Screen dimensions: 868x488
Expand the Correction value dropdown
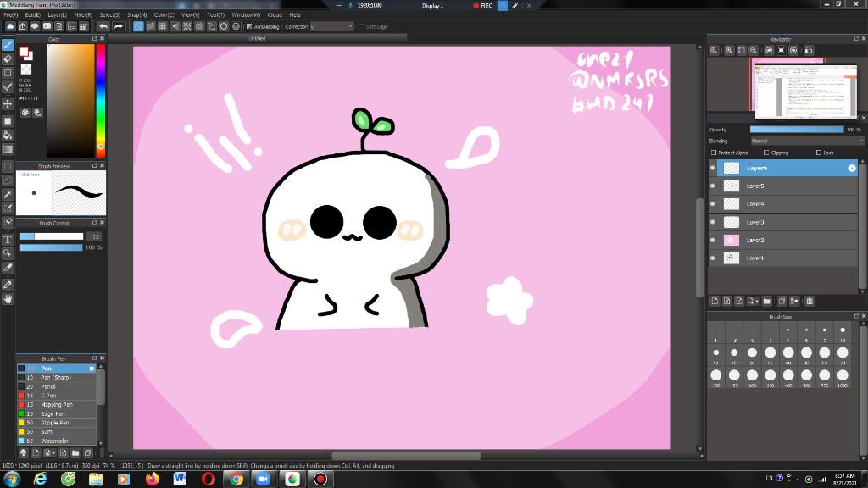pos(350,26)
